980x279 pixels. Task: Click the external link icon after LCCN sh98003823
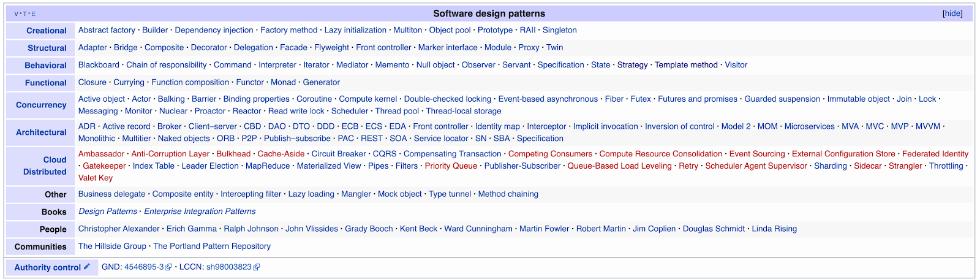tap(257, 267)
